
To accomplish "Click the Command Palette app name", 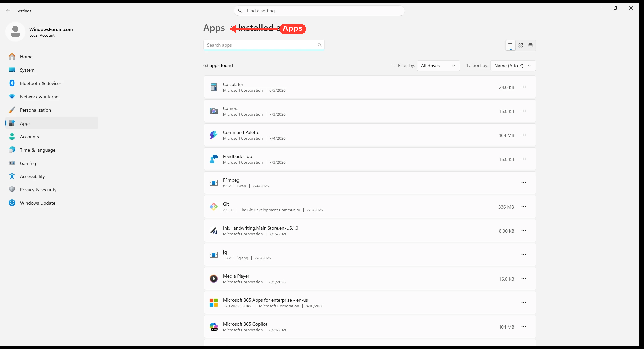I will coord(241,132).
